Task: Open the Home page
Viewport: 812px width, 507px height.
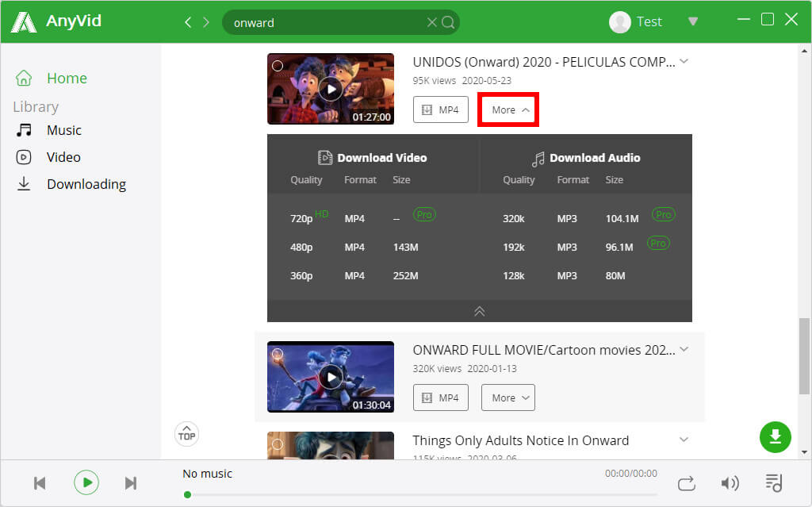Action: (67, 79)
